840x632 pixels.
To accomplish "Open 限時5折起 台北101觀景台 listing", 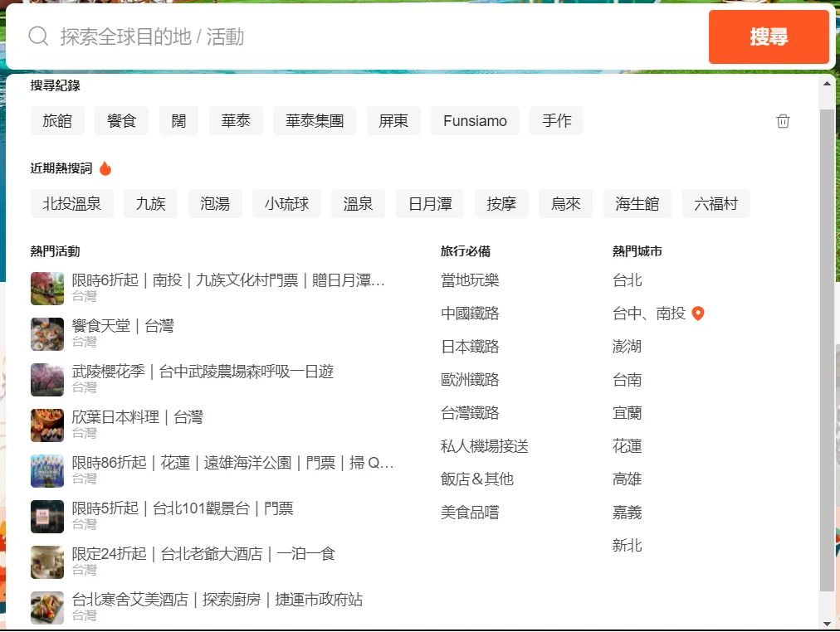I will (183, 508).
